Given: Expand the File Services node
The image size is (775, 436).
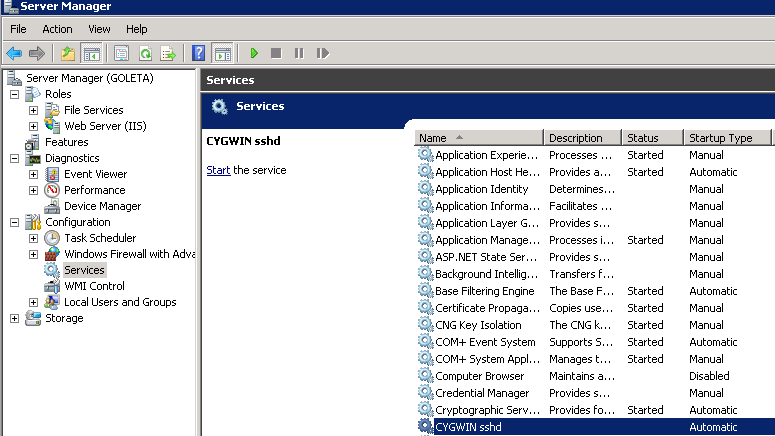Looking at the screenshot, I should pyautogui.click(x=33, y=110).
